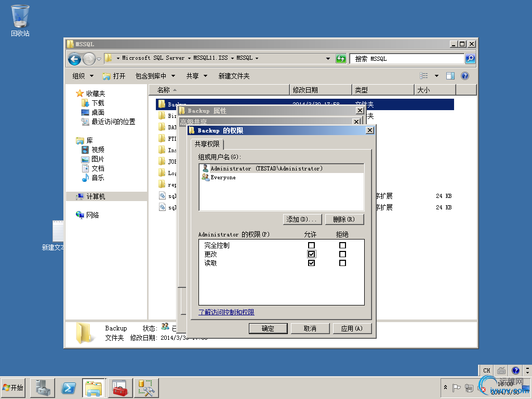Expand dropdown after MSSQL11.ISS breadcrumb
The height and width of the screenshot is (399, 532).
coord(232,58)
